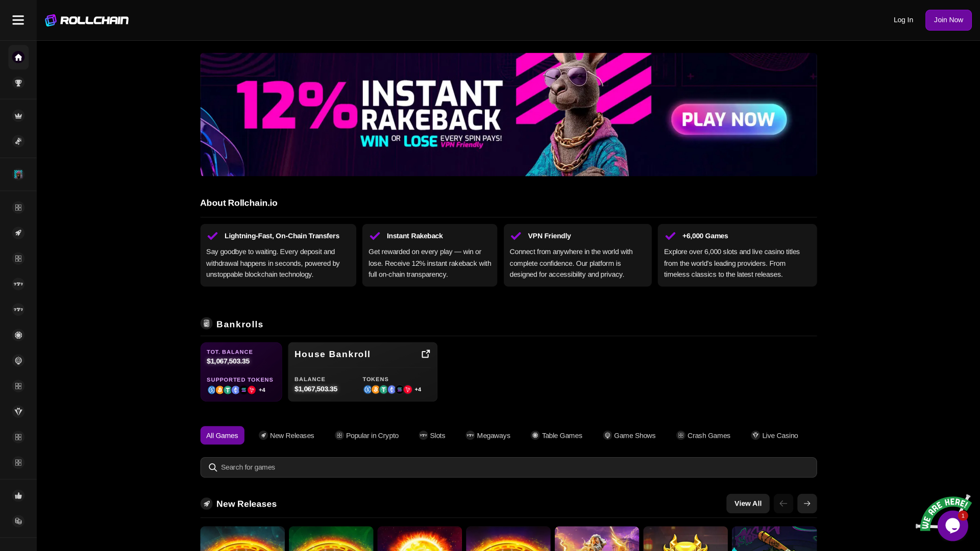Click the Join Now button

tap(948, 20)
